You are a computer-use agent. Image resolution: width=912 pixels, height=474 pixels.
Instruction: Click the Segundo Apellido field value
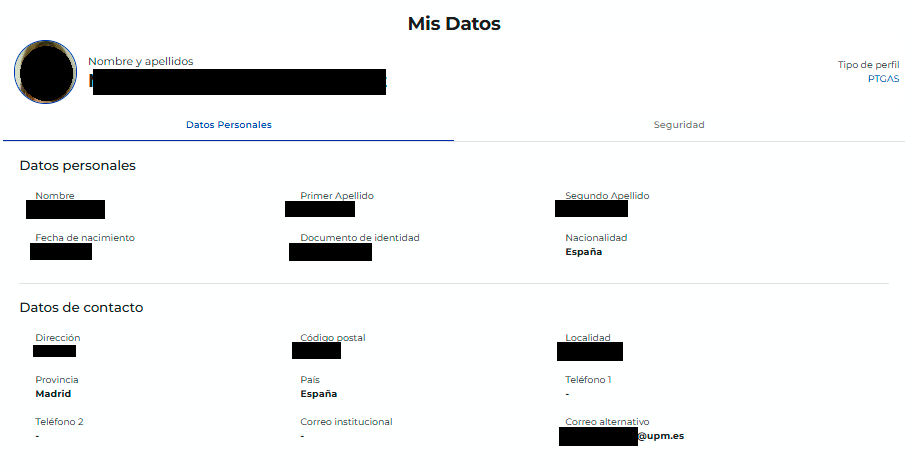click(x=591, y=209)
